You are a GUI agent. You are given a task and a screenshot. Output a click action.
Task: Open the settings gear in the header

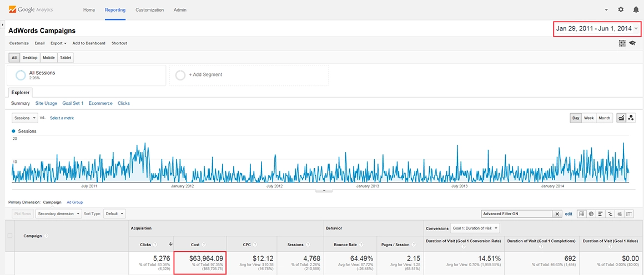pyautogui.click(x=621, y=9)
